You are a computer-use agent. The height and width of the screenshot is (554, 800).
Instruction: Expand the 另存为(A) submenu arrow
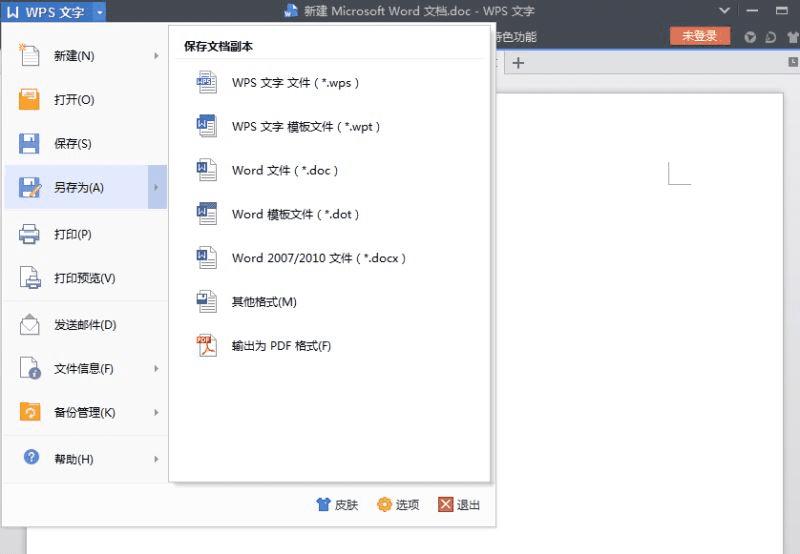(157, 187)
